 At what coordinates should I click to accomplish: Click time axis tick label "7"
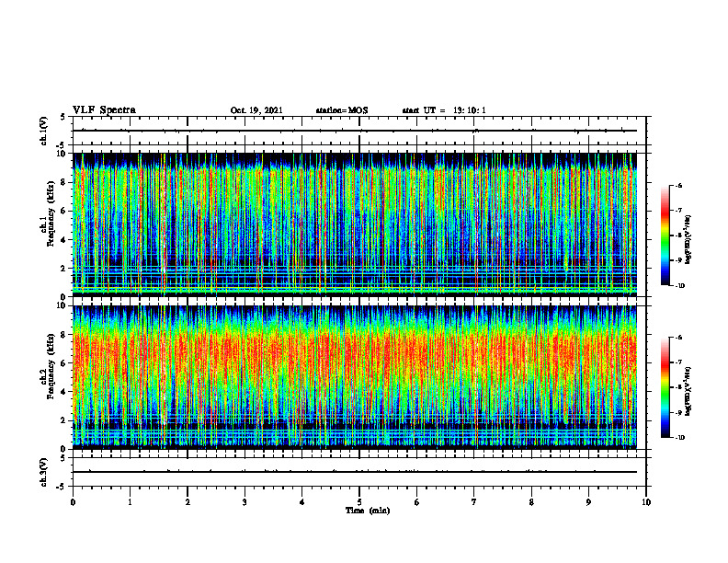[474, 502]
